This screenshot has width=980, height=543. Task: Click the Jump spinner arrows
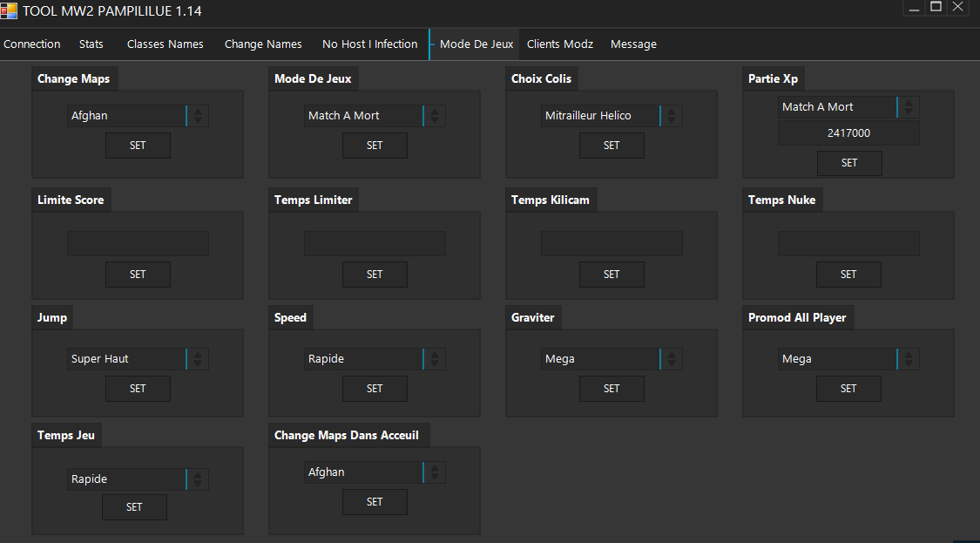pos(198,359)
